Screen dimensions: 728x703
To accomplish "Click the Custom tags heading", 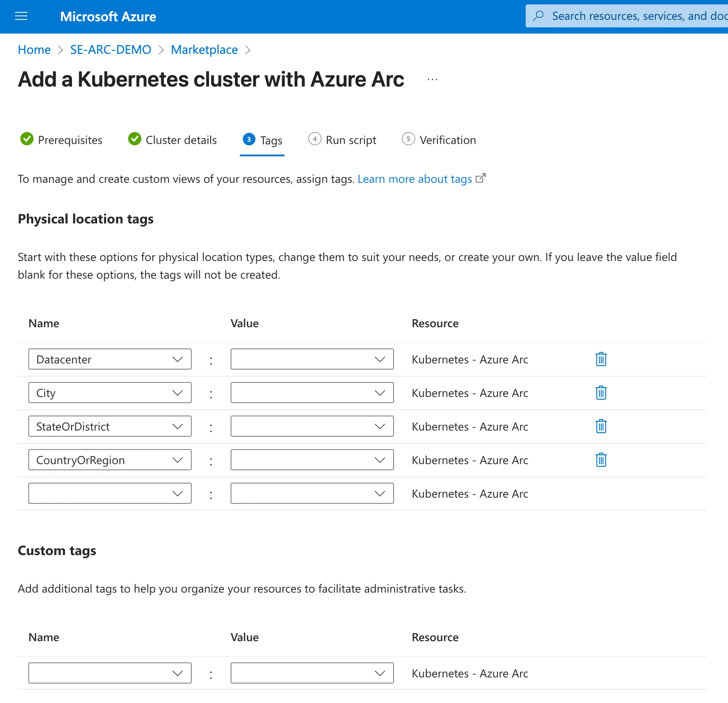I will coord(57,551).
